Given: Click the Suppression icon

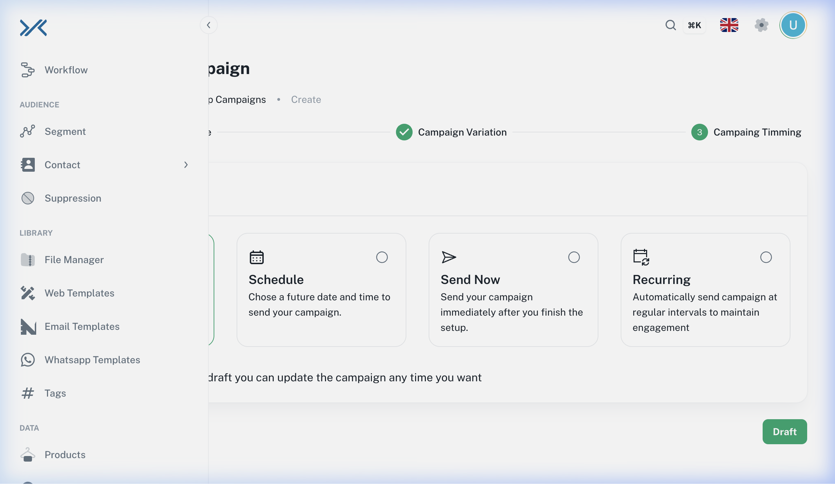Looking at the screenshot, I should click(28, 198).
